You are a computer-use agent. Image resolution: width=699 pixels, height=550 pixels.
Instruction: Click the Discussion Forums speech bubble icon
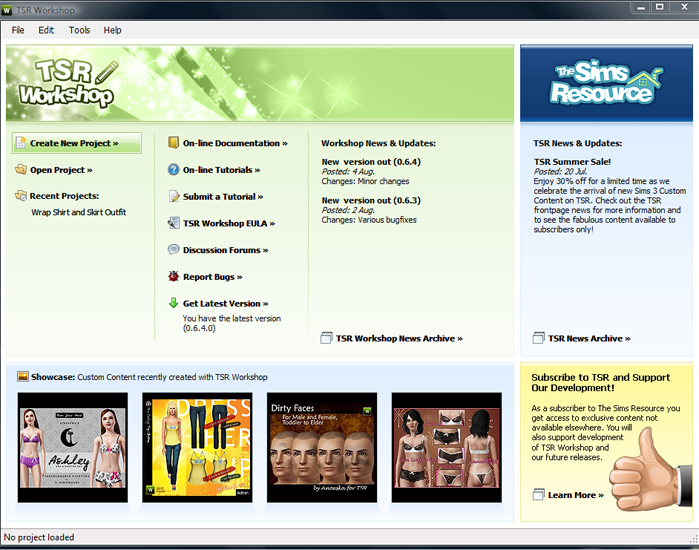pyautogui.click(x=174, y=250)
